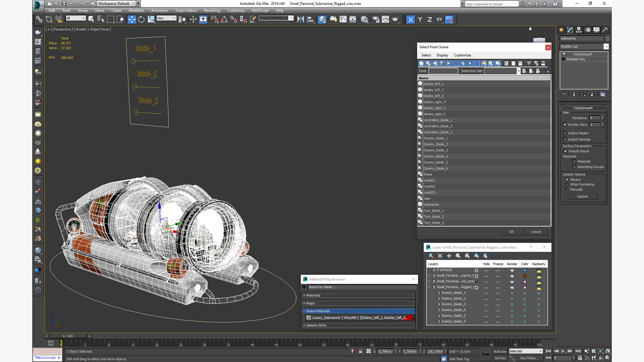The width and height of the screenshot is (644, 362).
Task: Click the Delete layer X icon
Action: 440,256
